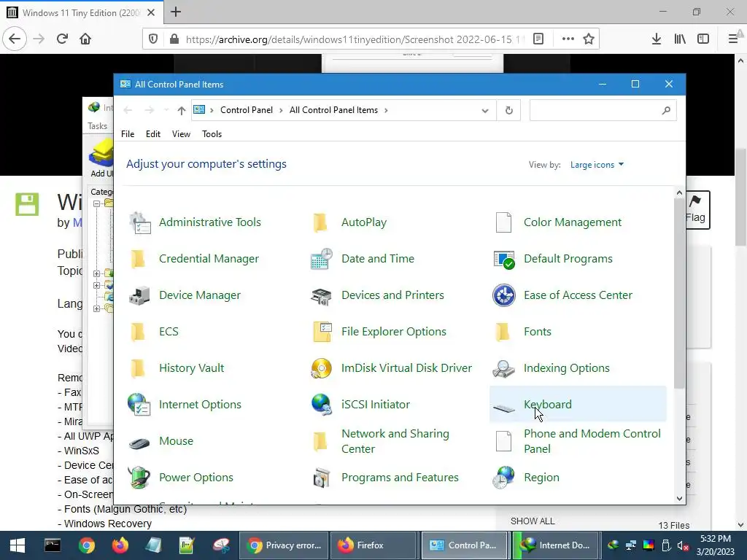The image size is (747, 560).
Task: Open ImDisk Virtual Disk Driver icon
Action: [x=321, y=368]
